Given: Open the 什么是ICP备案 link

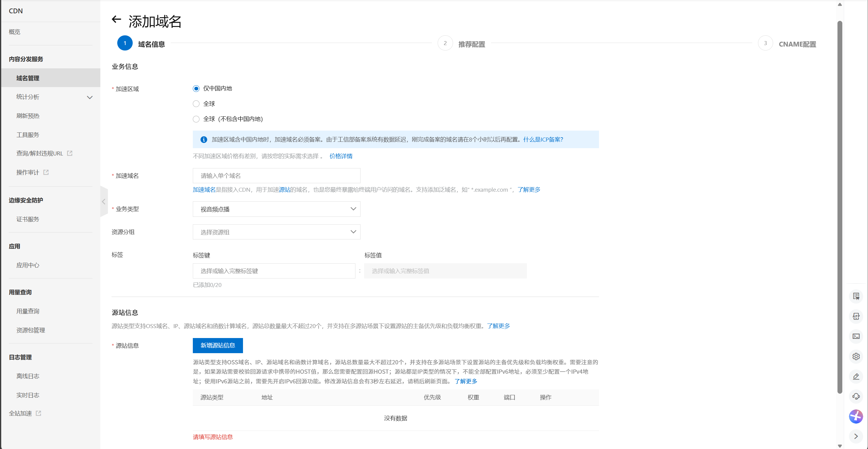Looking at the screenshot, I should [543, 139].
